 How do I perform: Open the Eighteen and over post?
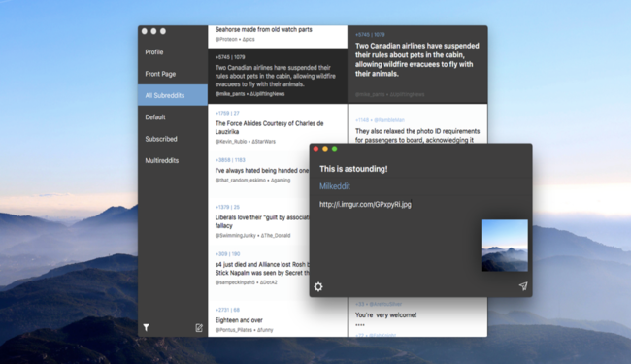click(278, 319)
